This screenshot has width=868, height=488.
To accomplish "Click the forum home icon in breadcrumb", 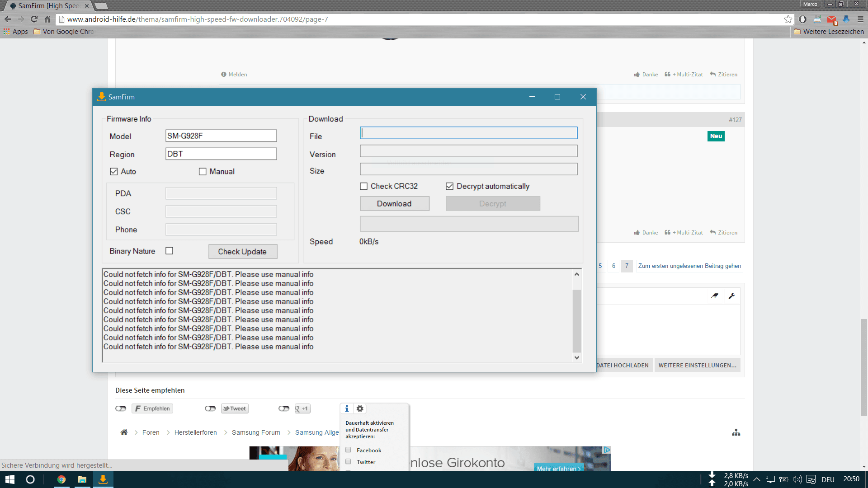I will (x=124, y=432).
